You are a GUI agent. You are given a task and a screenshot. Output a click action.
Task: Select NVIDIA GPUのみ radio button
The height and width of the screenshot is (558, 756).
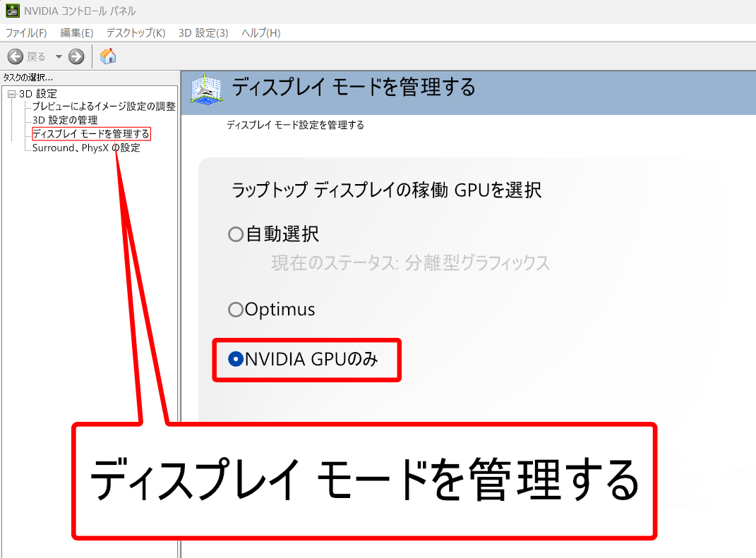pos(236,359)
